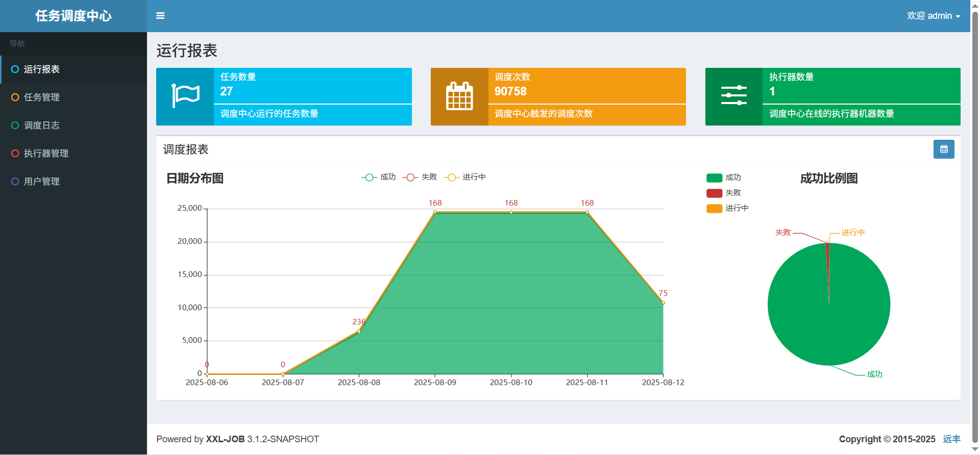The height and width of the screenshot is (455, 980).
Task: Click the 任务调度中心 logo link
Action: tap(73, 16)
